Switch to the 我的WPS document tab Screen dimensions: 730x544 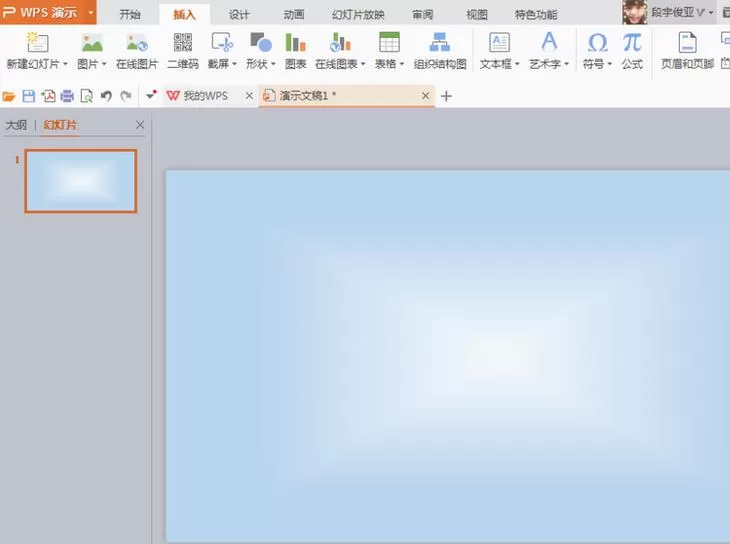click(x=205, y=96)
